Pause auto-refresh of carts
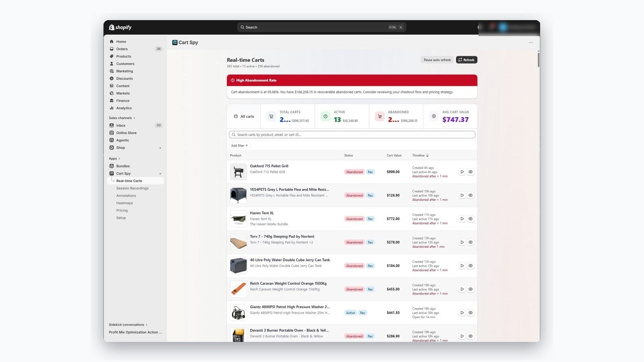Image resolution: width=644 pixels, height=362 pixels. coord(437,60)
